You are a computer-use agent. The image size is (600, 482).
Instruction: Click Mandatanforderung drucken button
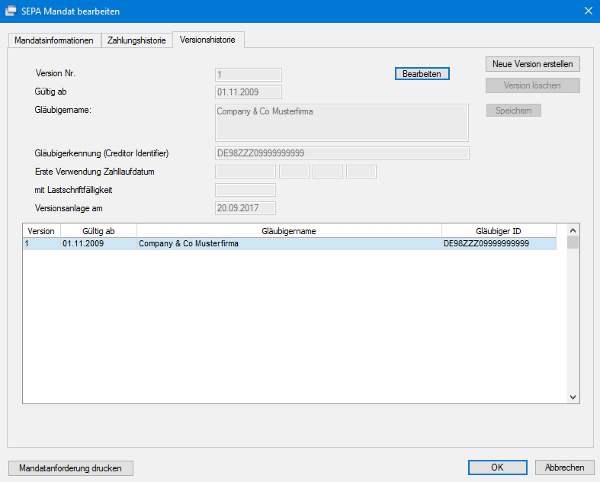[70, 468]
